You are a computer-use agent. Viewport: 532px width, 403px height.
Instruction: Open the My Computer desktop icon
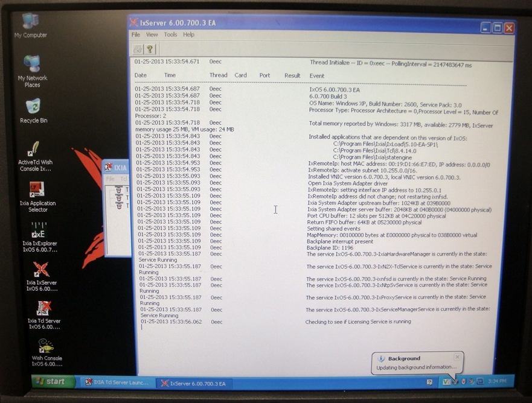click(31, 25)
